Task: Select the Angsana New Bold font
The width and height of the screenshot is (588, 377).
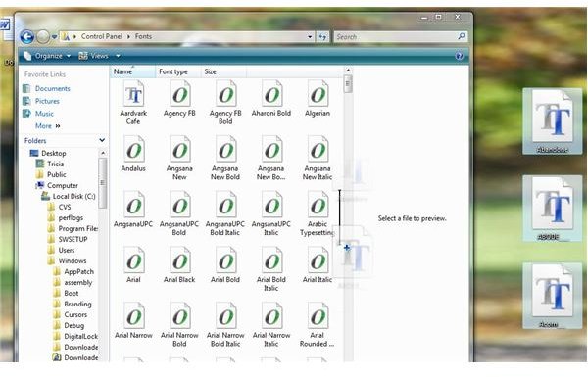Action: point(225,150)
